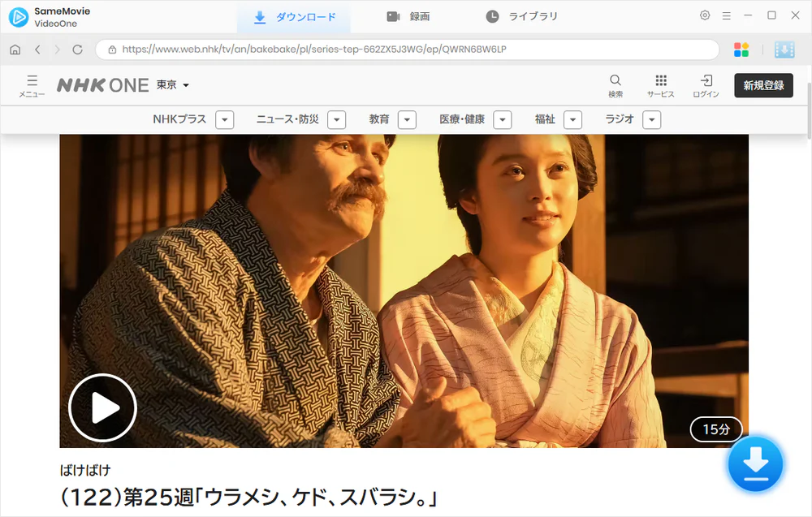Viewport: 812px width, 517px height.
Task: Open the SameMovie hamburger menu
Action: tap(727, 15)
